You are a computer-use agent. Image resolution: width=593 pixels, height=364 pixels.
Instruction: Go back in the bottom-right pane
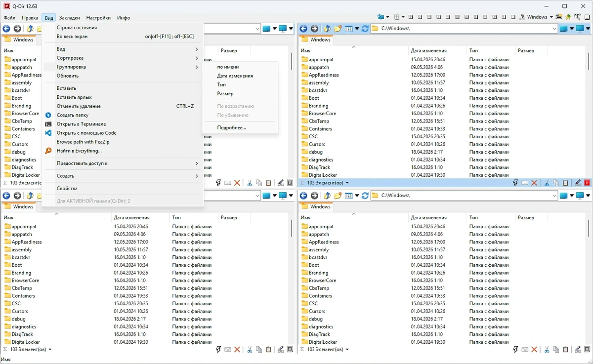[x=303, y=196]
